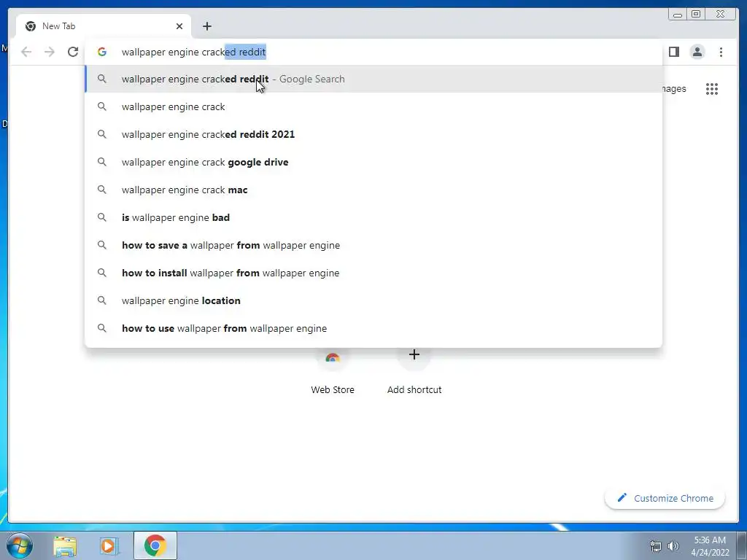Choose suggestion 'wallpaper engine crack google drive'

373,162
